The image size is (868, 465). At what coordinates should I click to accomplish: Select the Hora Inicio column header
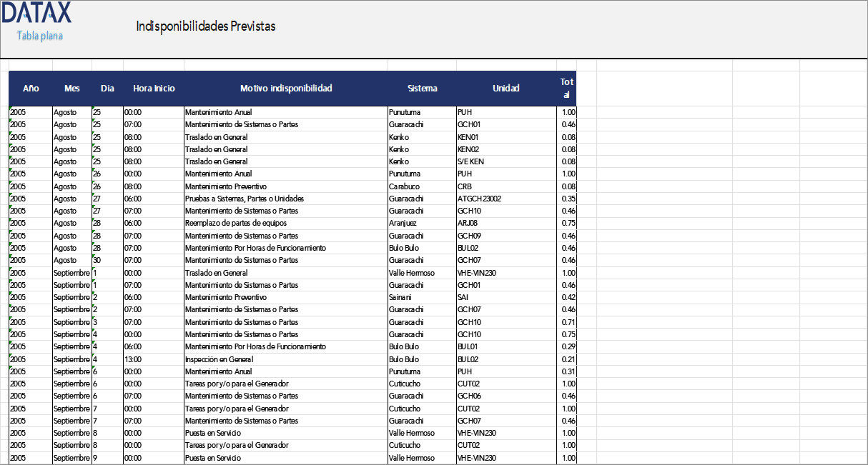point(154,89)
